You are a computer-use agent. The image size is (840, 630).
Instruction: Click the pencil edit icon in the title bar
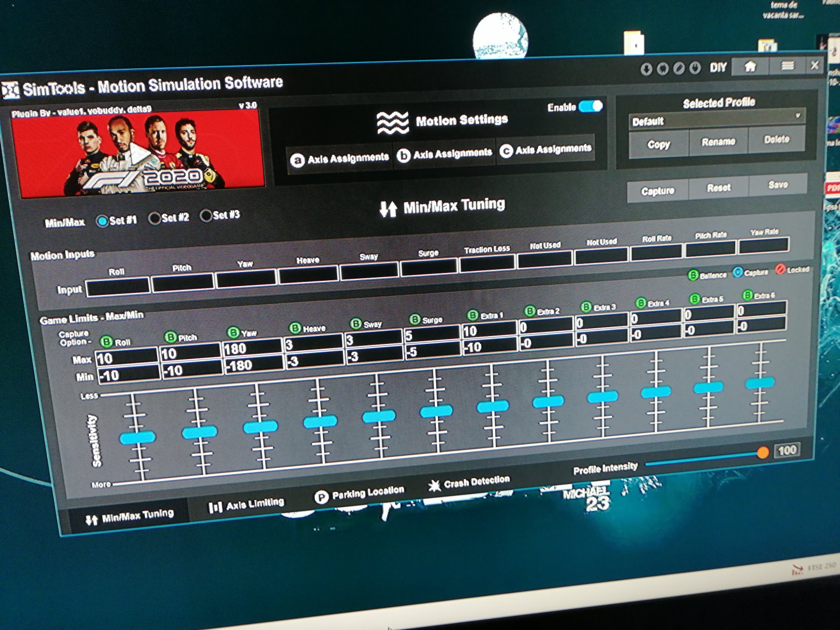679,68
